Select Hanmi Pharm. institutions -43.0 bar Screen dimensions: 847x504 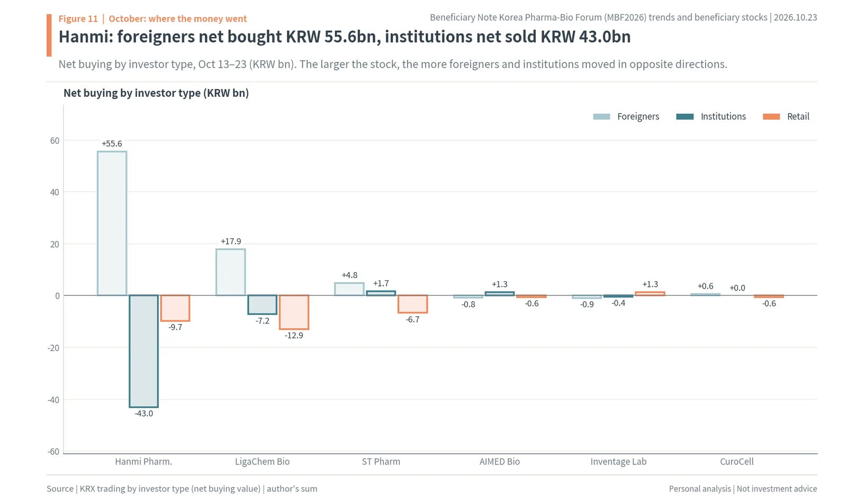143,351
